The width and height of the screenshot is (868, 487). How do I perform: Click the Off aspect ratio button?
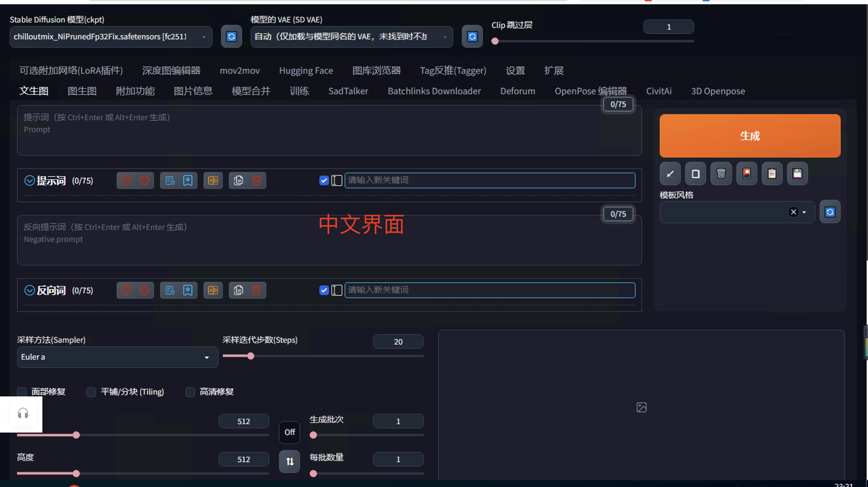pyautogui.click(x=289, y=432)
